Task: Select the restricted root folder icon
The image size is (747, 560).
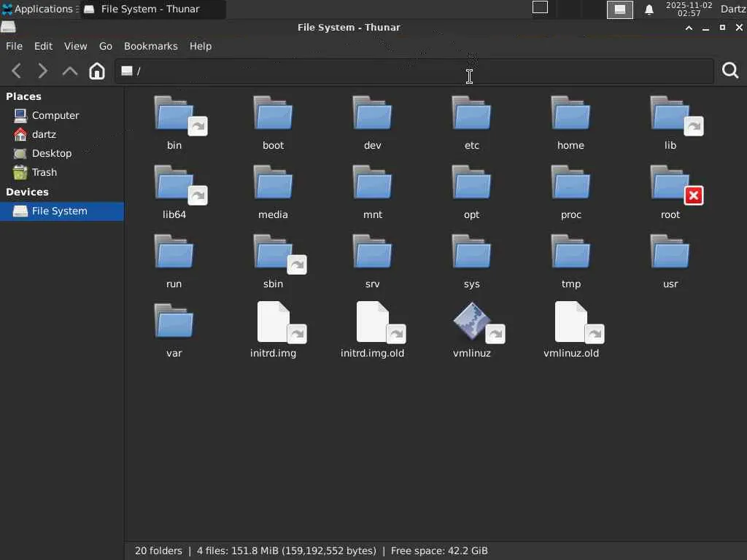Action: click(670, 183)
